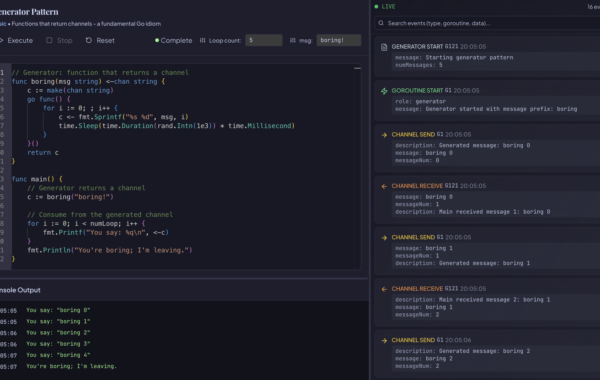Click the Execute button
The image size is (600, 380).
16,40
